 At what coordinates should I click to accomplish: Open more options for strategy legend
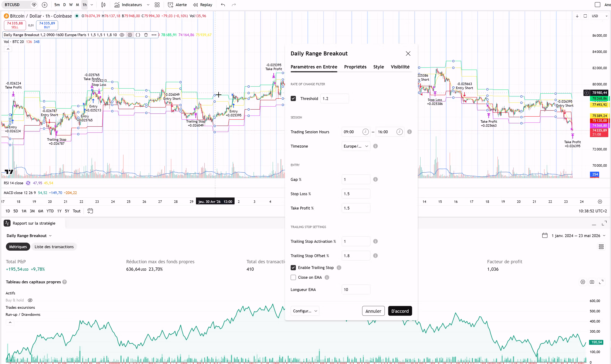(154, 35)
